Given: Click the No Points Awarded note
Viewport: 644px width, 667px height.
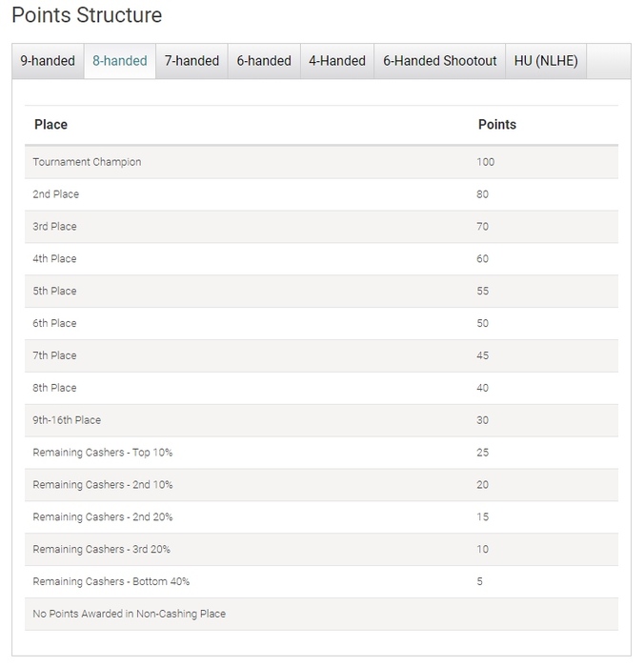Looking at the screenshot, I should [x=130, y=614].
